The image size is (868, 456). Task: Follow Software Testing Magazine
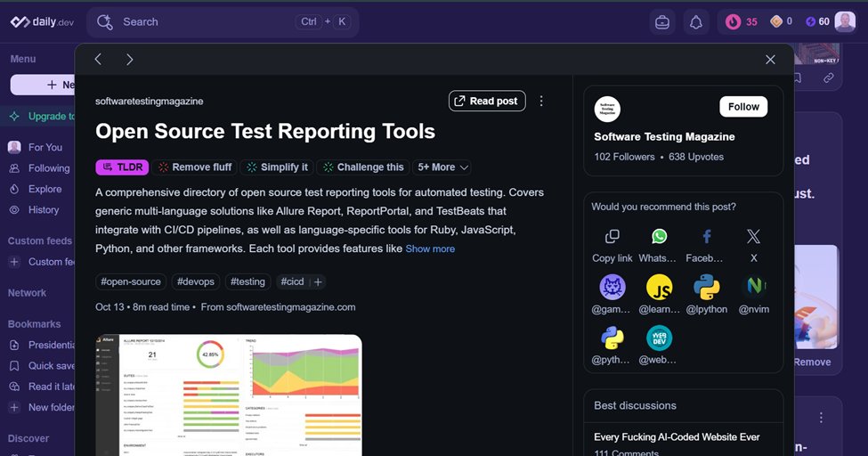(742, 107)
